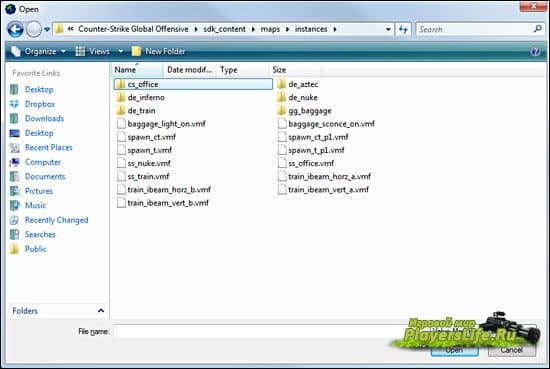Select file spawn_t.vmf

point(144,150)
